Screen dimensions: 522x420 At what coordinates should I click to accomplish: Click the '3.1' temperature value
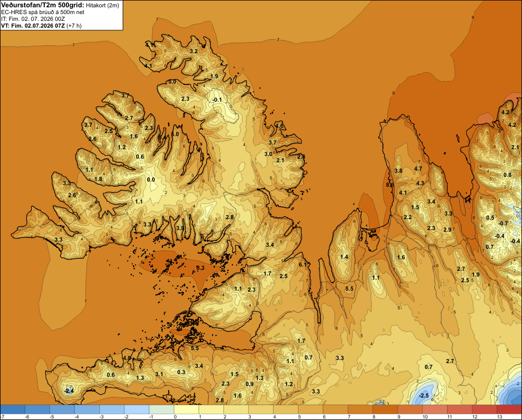point(159,374)
